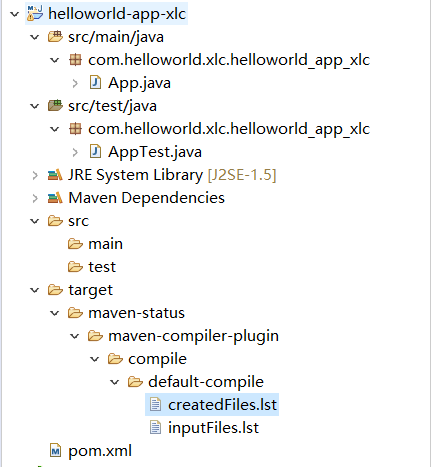Click the maven-status folder icon
Screen dimensions: 431x467
pyautogui.click(x=75, y=313)
